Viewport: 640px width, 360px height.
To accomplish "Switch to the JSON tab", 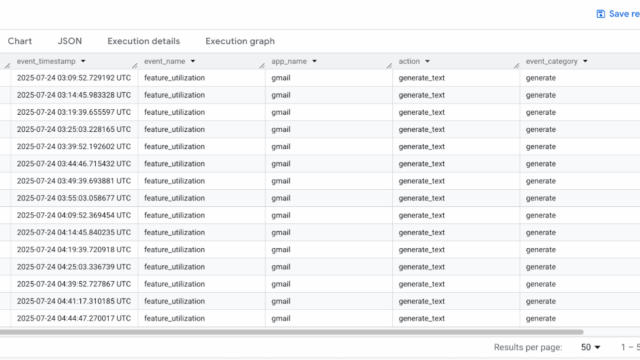I will [69, 41].
